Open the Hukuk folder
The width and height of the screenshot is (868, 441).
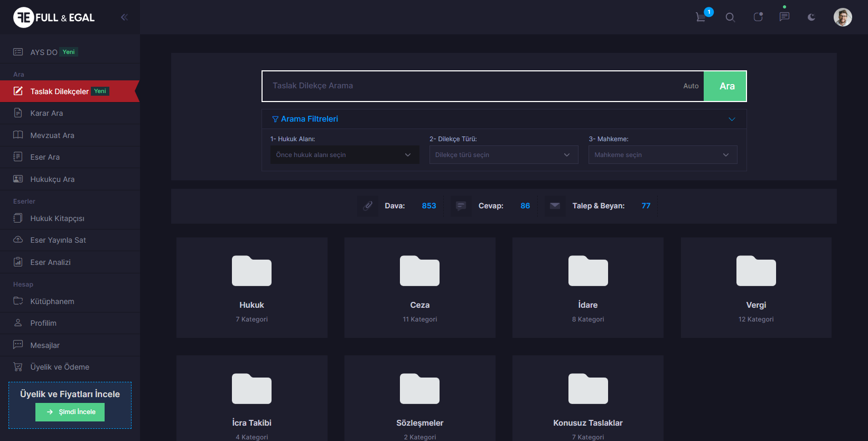click(251, 287)
